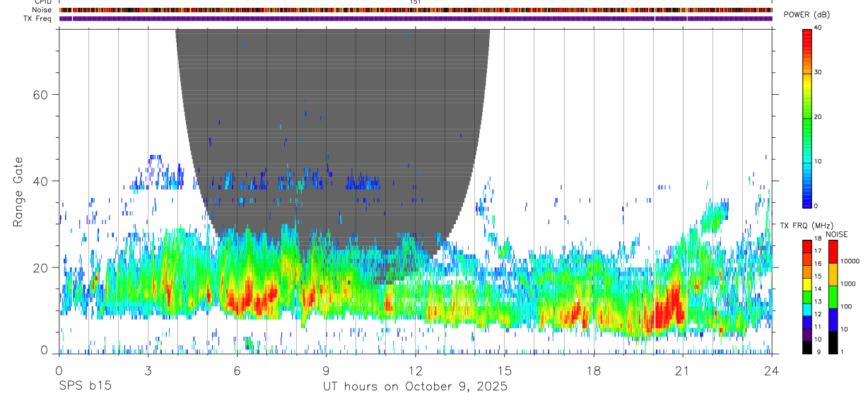
Task: Click the blue 10 noise legend swatch
Action: (833, 319)
